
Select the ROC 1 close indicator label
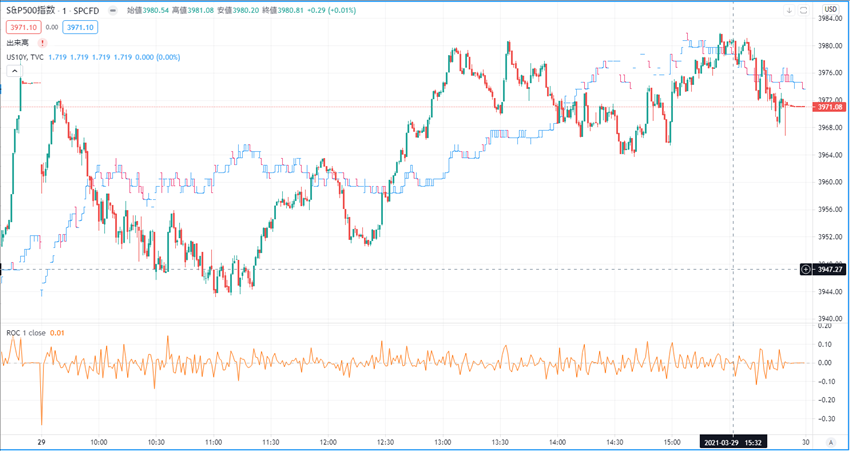point(27,332)
